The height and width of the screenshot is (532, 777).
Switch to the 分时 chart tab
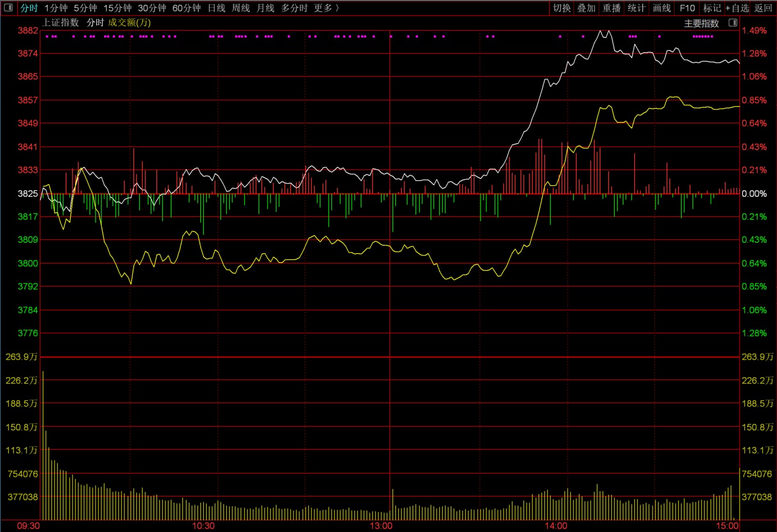[29, 8]
